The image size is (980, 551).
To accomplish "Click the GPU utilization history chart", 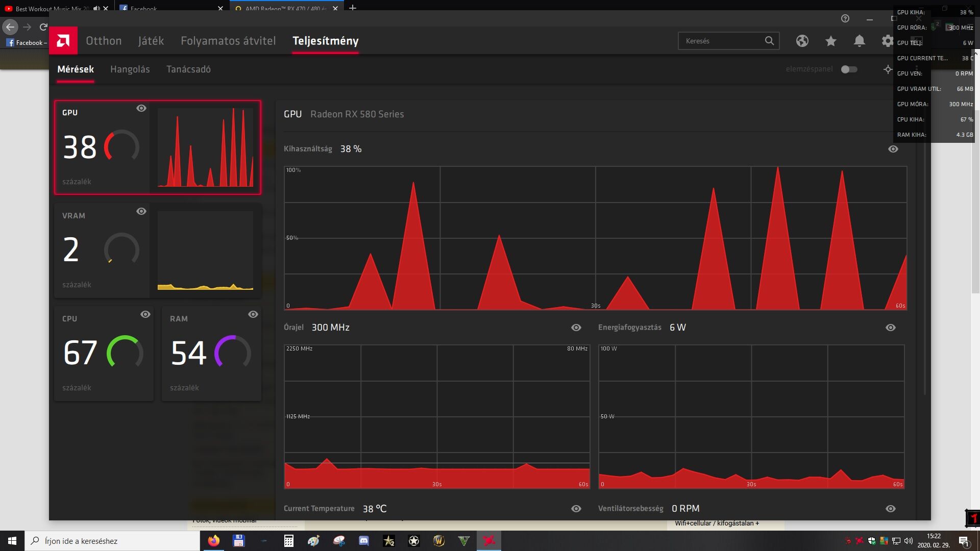I will pyautogui.click(x=595, y=238).
